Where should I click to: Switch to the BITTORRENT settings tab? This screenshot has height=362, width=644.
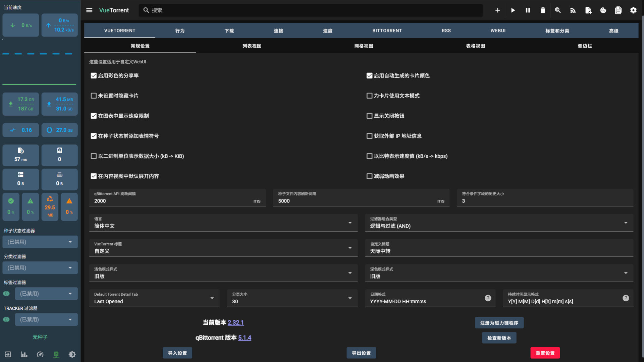click(387, 31)
